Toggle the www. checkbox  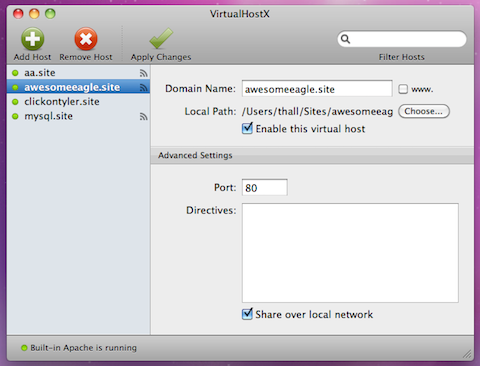[403, 89]
